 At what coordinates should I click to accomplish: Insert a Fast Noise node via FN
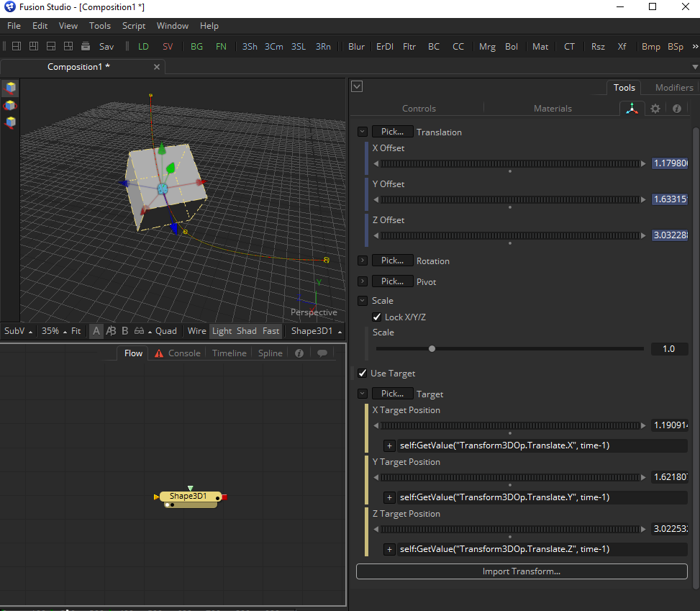221,47
